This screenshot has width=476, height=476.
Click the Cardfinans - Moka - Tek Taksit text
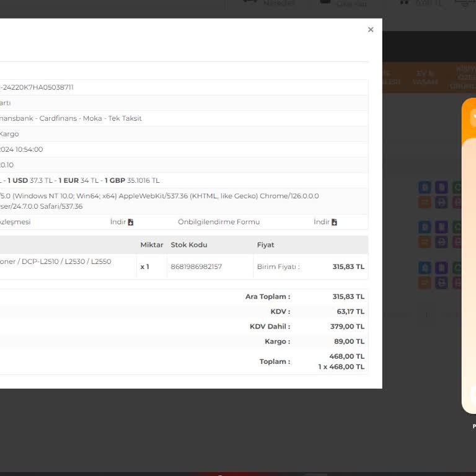[x=90, y=118]
